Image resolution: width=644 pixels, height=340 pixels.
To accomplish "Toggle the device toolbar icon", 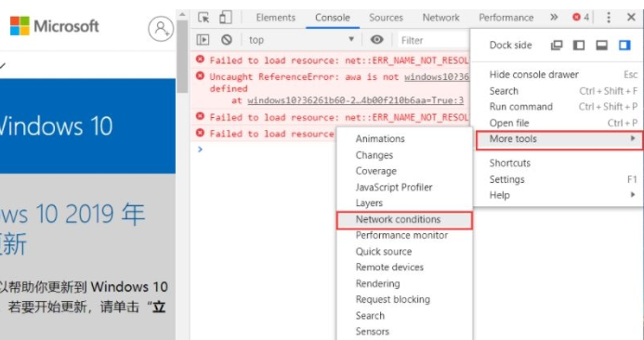I will tap(225, 18).
